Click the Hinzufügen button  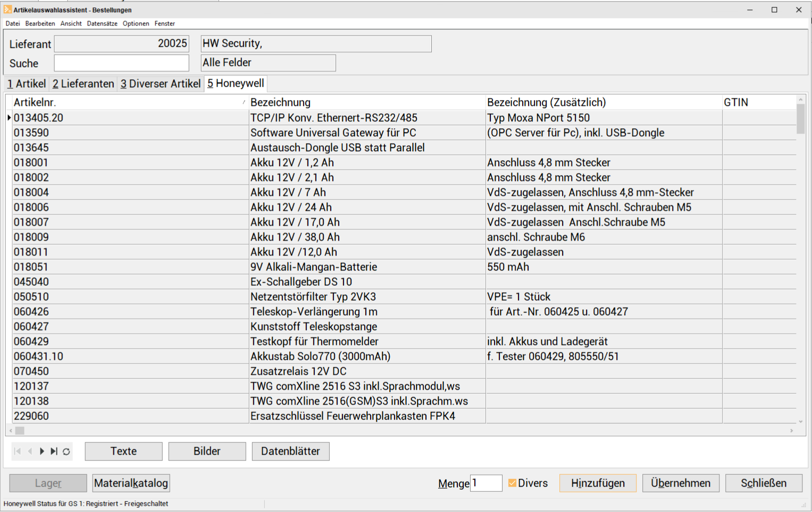click(598, 483)
